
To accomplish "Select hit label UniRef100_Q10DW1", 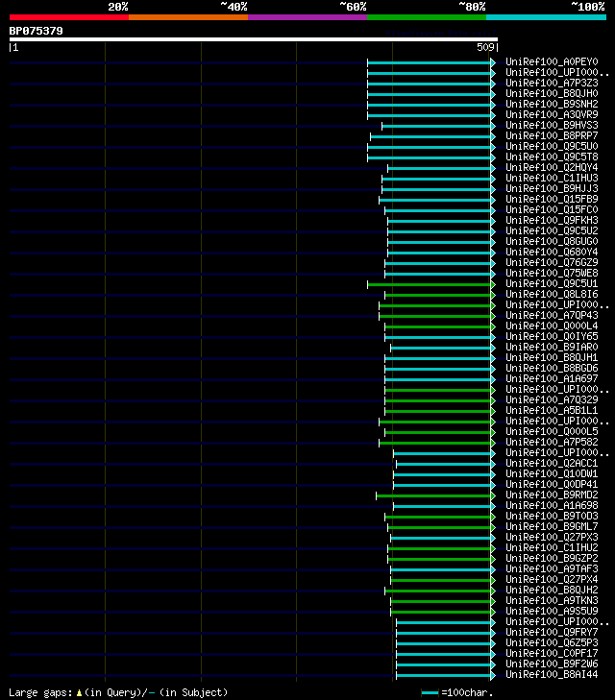I will [x=552, y=473].
